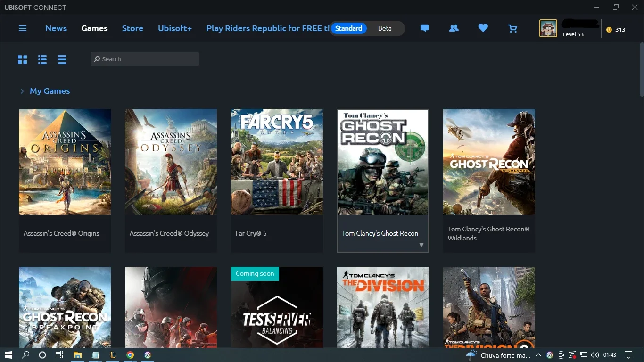Open the volume speaker tray icon
Screen dimensions: 644x362
tap(594, 355)
